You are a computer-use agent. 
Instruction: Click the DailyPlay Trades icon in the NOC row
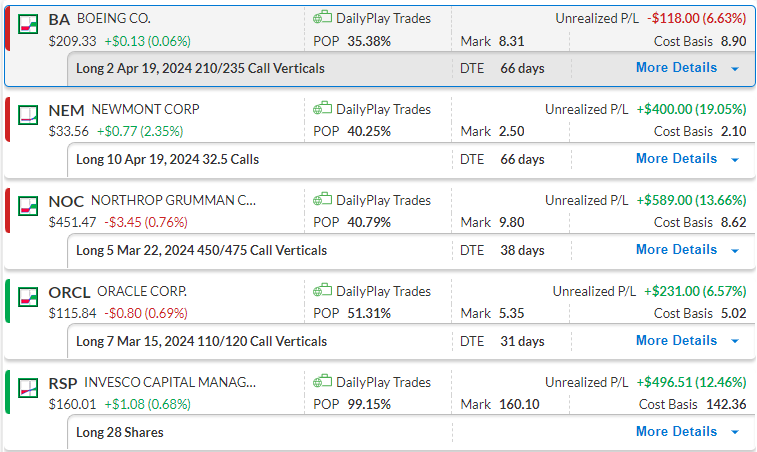click(x=322, y=199)
